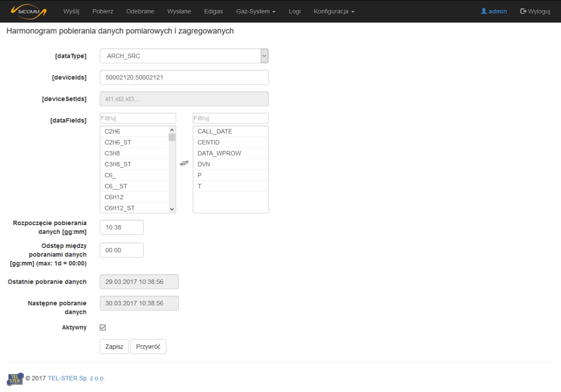Image resolution: width=561 pixels, height=392 pixels.
Task: Click the Następne pobranie danych field
Action: pyautogui.click(x=139, y=303)
